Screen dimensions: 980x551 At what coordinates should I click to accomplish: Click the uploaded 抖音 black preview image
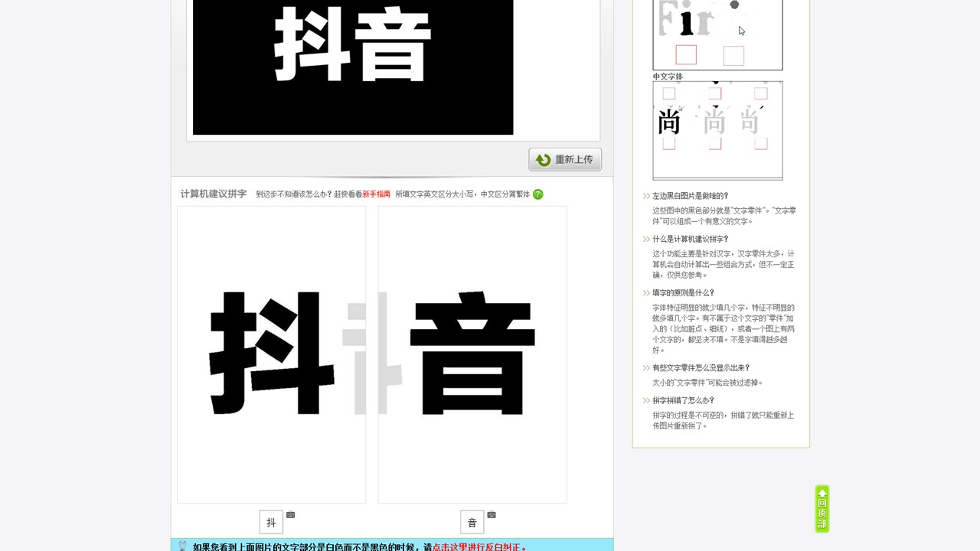(353, 67)
